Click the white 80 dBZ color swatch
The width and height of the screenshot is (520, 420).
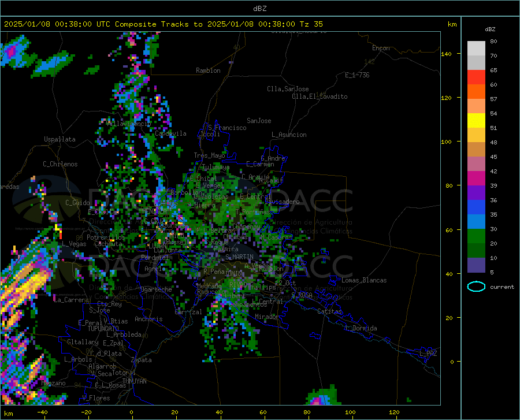[x=476, y=49]
